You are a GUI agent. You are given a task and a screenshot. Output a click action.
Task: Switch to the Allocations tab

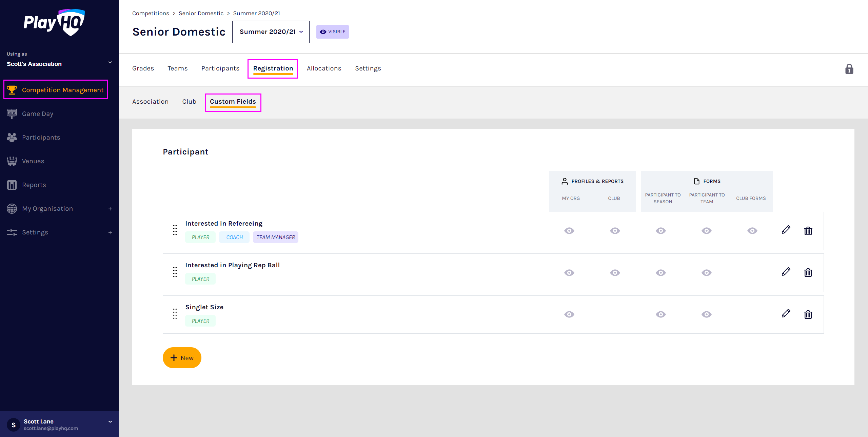point(324,68)
